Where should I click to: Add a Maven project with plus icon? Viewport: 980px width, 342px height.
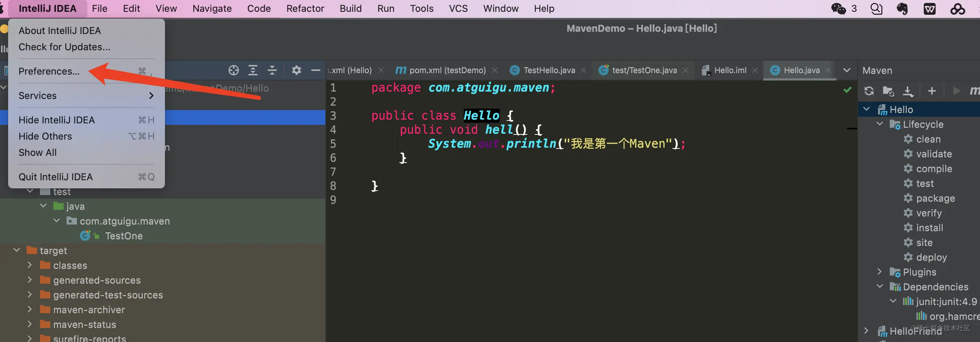point(932,91)
